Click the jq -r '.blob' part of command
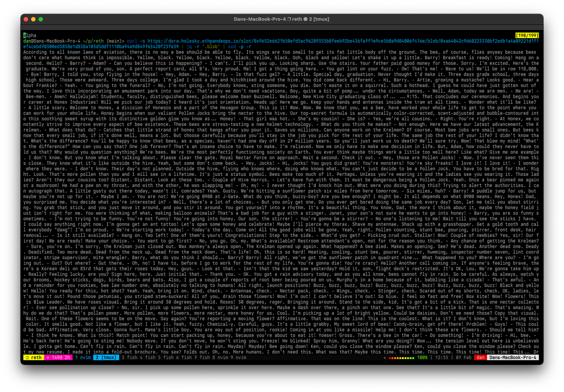Image resolution: width=564 pixels, height=392 pixels. point(204,47)
